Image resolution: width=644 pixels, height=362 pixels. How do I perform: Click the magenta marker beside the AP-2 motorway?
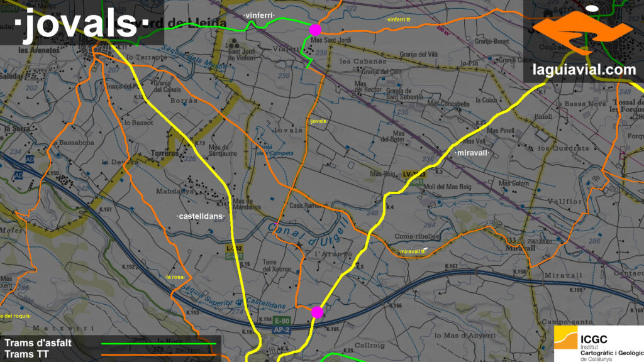317,312
